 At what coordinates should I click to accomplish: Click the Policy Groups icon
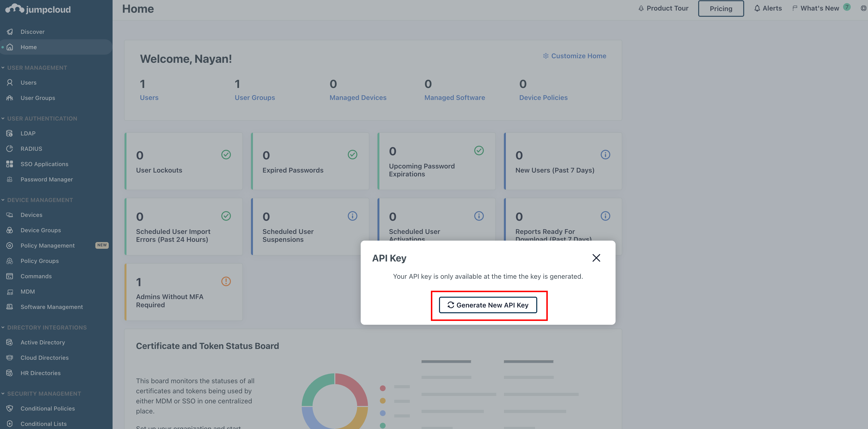(10, 261)
